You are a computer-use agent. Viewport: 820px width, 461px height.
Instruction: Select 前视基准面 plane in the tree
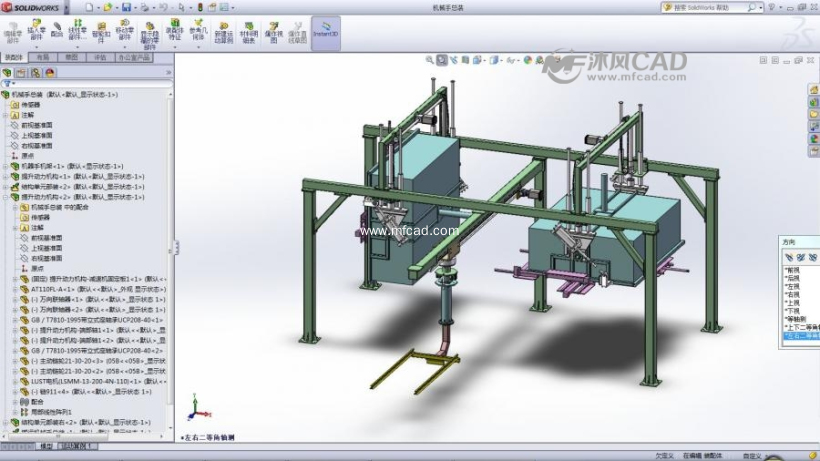pos(36,125)
